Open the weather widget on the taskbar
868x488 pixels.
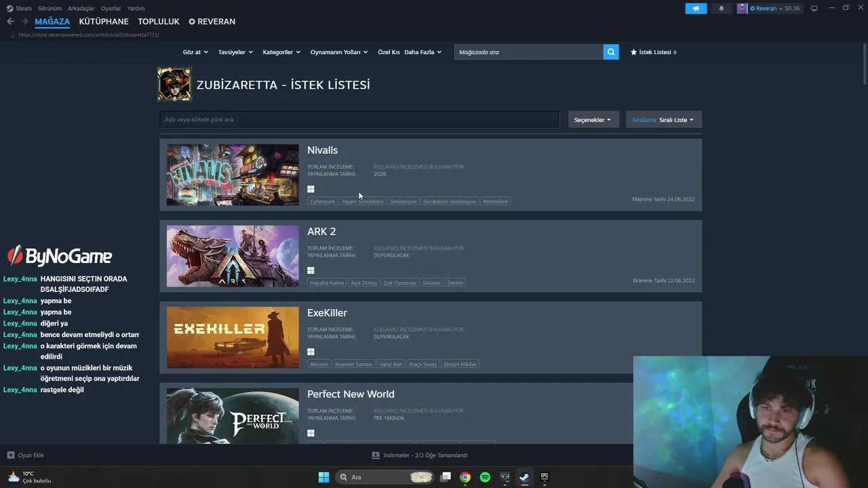click(30, 477)
